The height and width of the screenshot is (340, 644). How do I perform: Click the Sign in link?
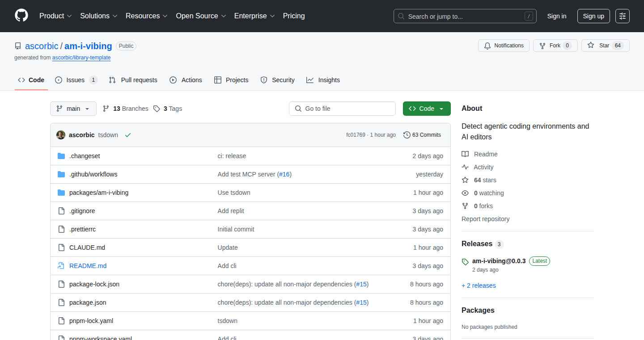[557, 16]
